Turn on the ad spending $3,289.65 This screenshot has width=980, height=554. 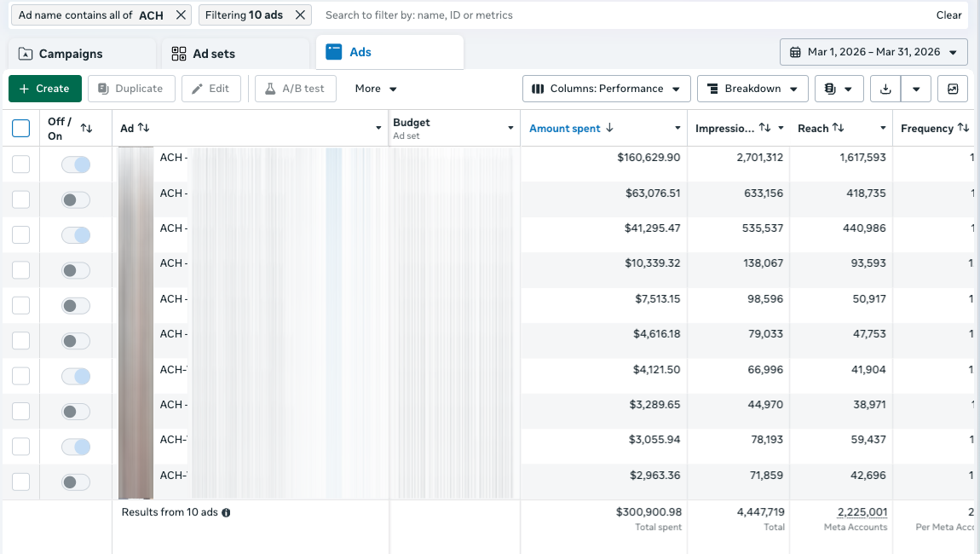click(x=76, y=412)
